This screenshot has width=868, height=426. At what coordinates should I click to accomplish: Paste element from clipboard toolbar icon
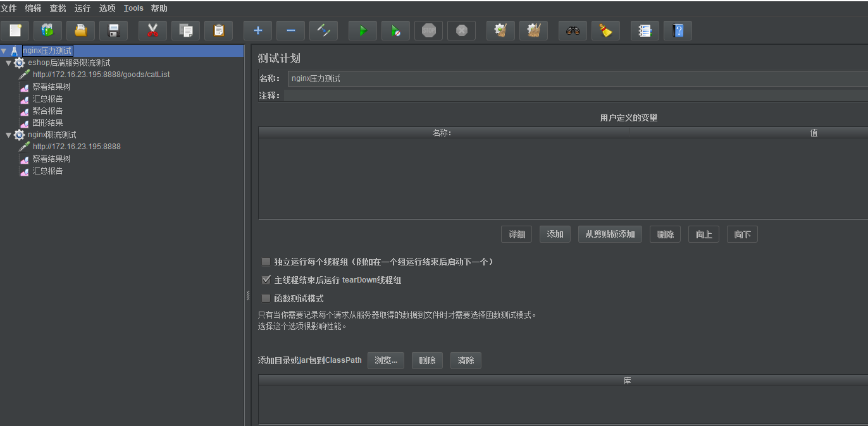pyautogui.click(x=218, y=30)
